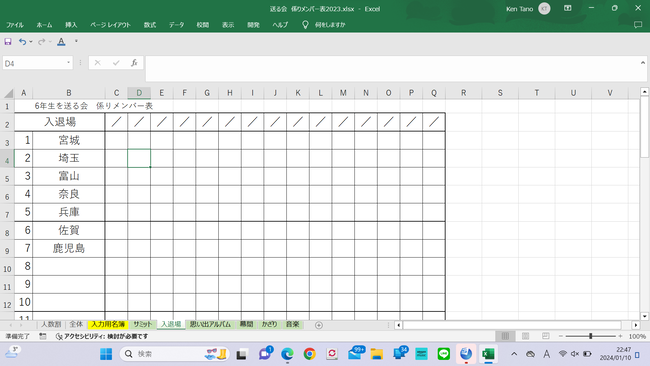The image size is (650, 366).
Task: Open LINE app from taskbar
Action: [444, 354]
